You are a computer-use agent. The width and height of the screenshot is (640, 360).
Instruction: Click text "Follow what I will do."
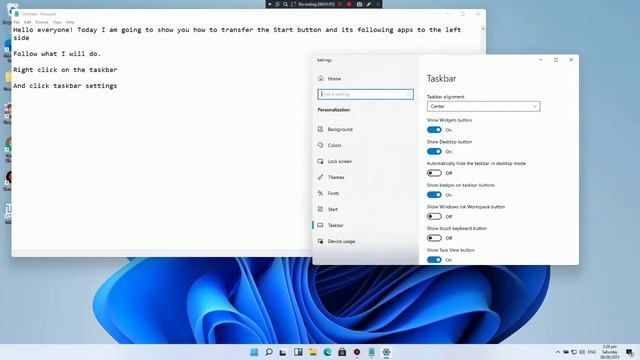coord(57,54)
